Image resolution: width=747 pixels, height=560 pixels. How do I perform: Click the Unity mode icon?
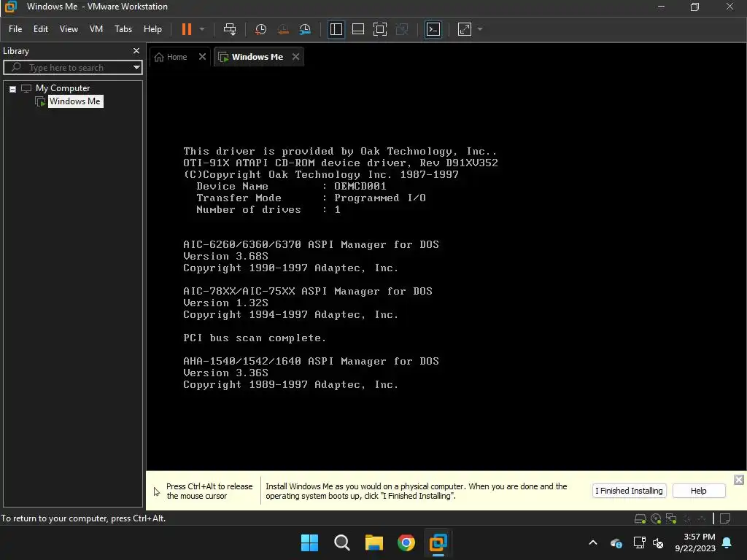402,29
